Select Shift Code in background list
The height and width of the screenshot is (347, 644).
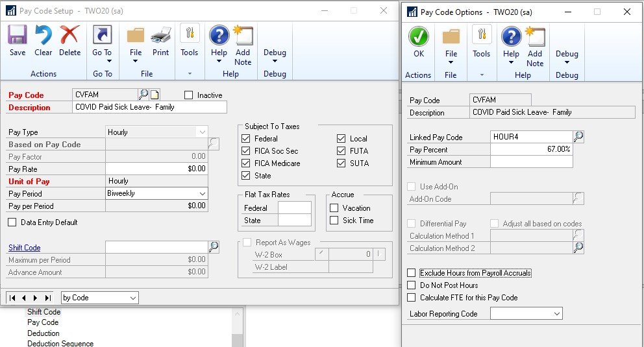pyautogui.click(x=44, y=312)
